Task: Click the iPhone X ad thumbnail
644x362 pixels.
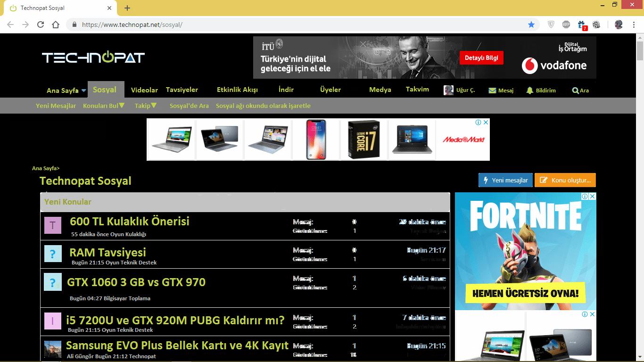Action: point(316,140)
